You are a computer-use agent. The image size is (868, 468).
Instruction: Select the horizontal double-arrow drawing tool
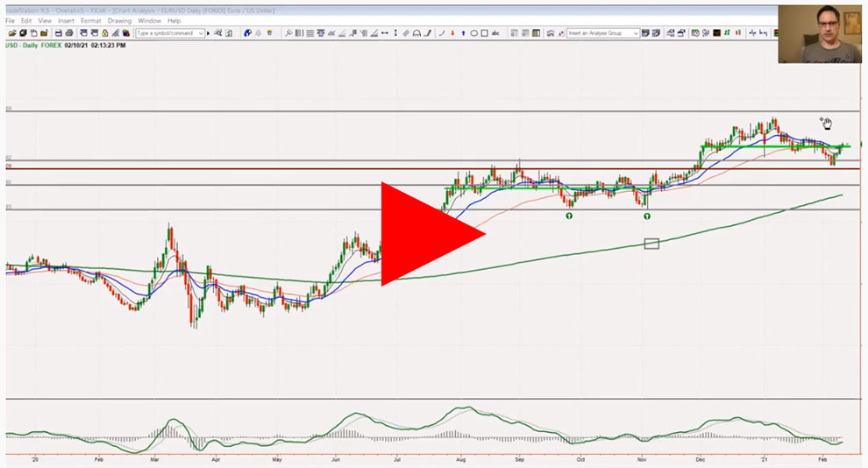coord(384,33)
